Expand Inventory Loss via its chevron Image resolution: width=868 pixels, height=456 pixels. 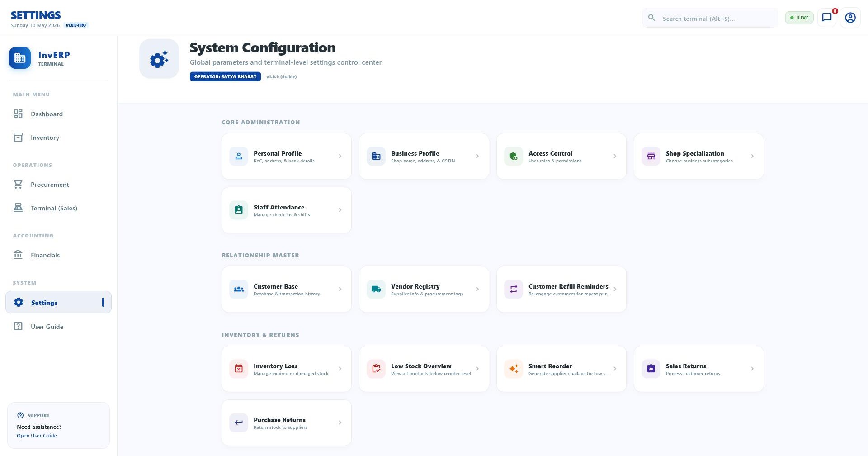click(x=340, y=369)
